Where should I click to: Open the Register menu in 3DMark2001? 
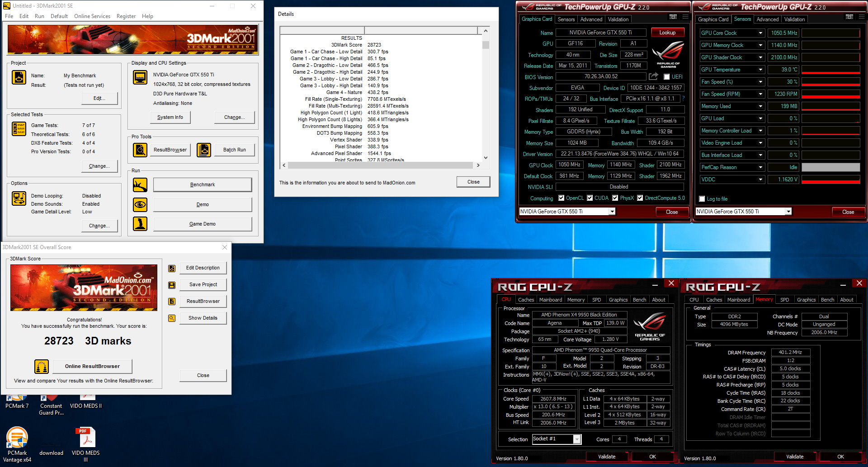coord(126,16)
